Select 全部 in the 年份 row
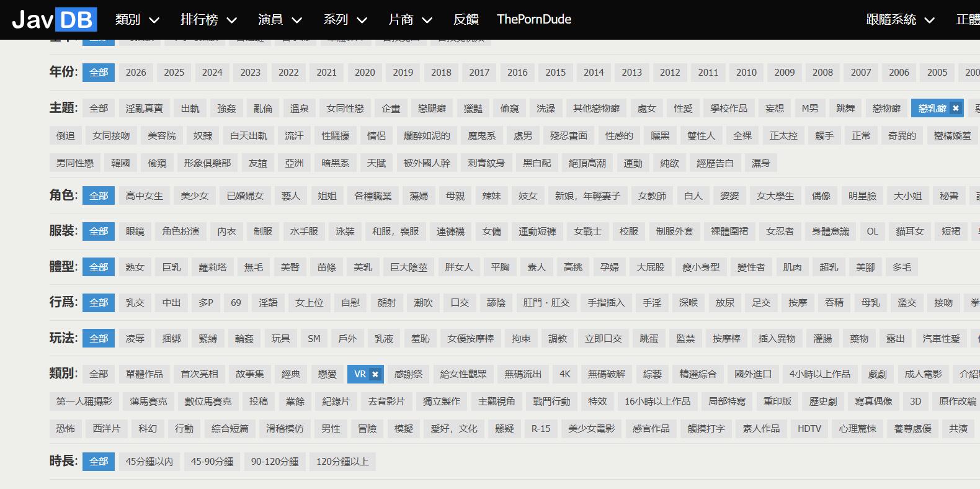Image resolution: width=980 pixels, height=489 pixels. [99, 73]
